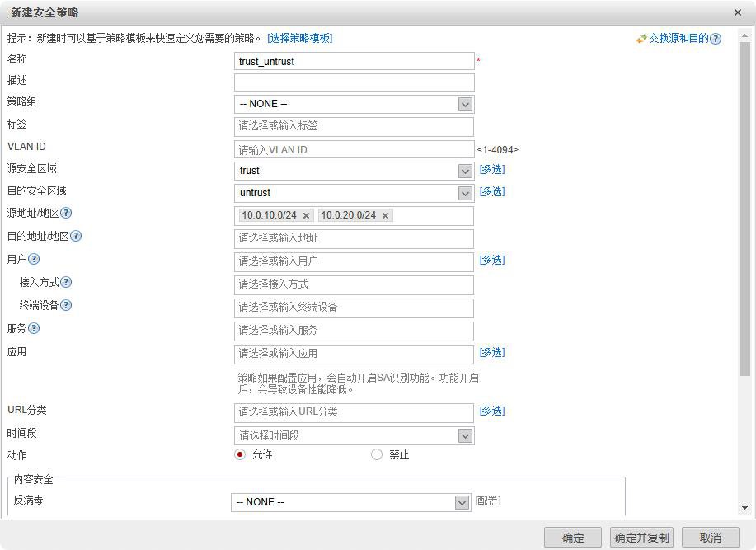Select the 禁止 action radio button

coord(377,454)
